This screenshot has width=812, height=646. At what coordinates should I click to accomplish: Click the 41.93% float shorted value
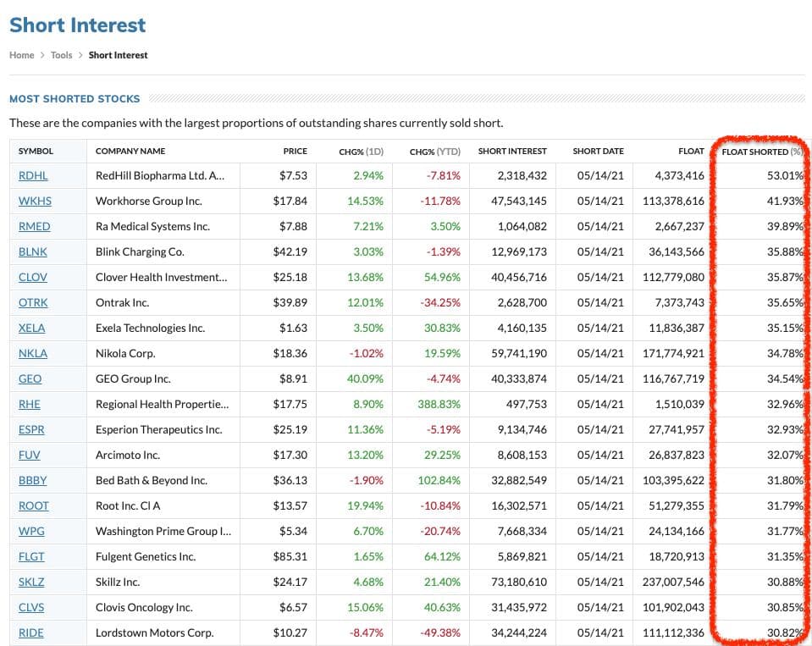click(785, 201)
